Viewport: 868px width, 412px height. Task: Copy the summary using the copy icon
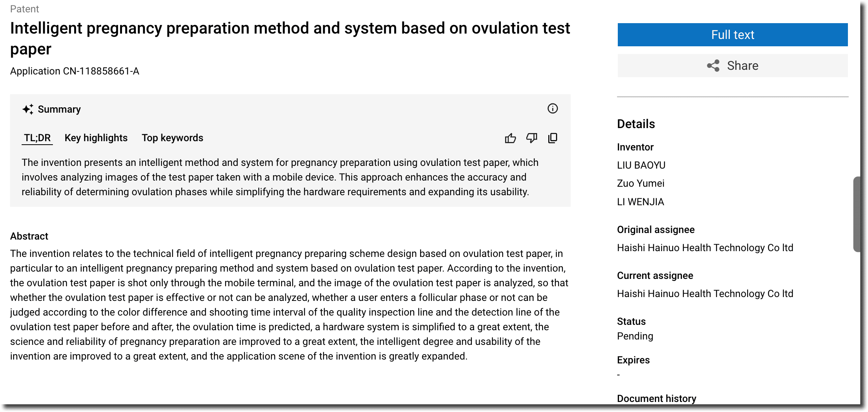point(553,138)
